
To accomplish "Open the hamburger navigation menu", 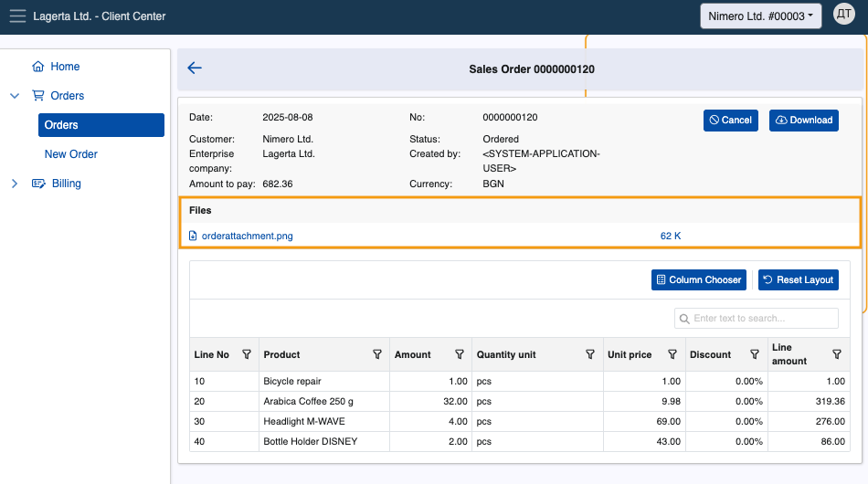I will click(x=17, y=16).
